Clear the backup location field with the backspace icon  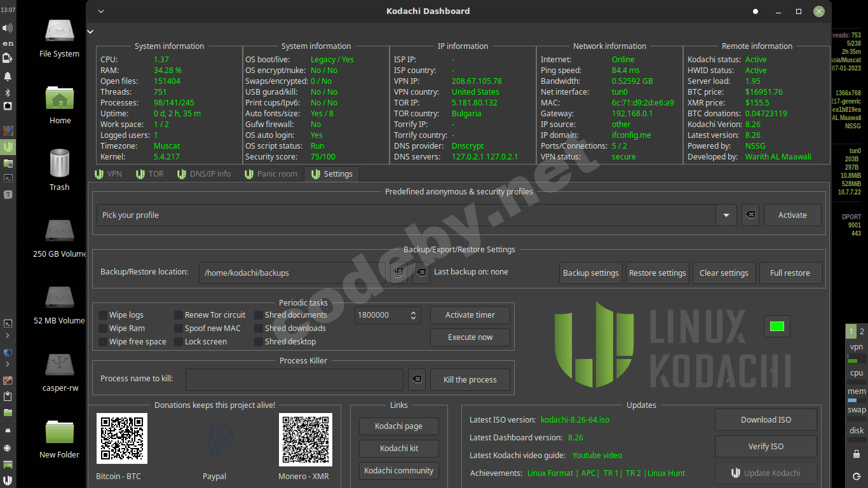pos(421,273)
